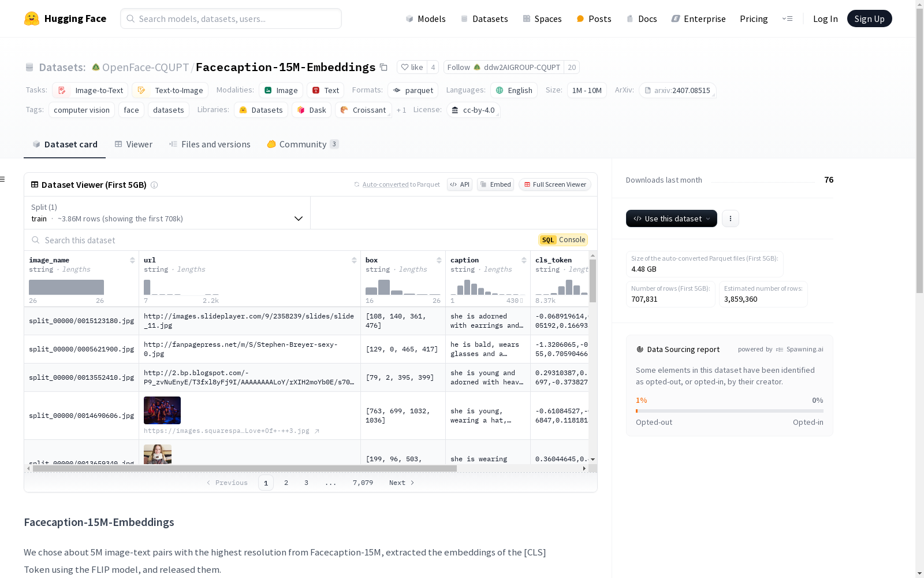
Task: Open the API button in the viewer
Action: (460, 184)
